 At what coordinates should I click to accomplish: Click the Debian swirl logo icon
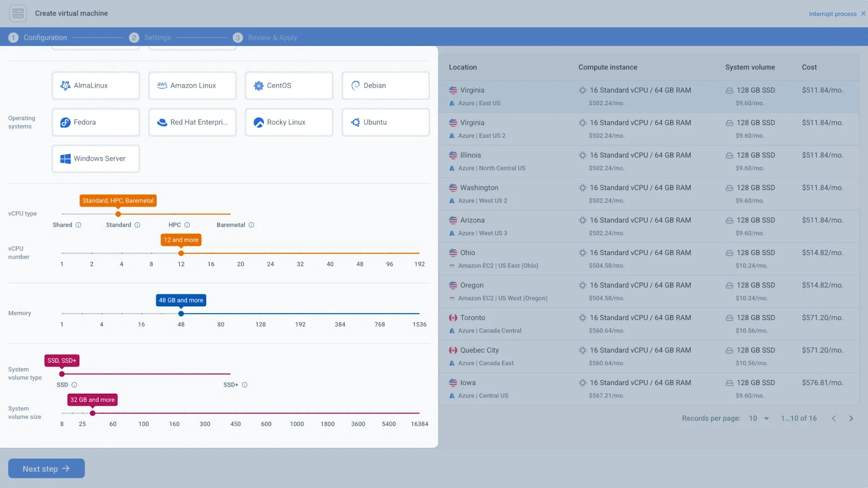pyautogui.click(x=355, y=86)
